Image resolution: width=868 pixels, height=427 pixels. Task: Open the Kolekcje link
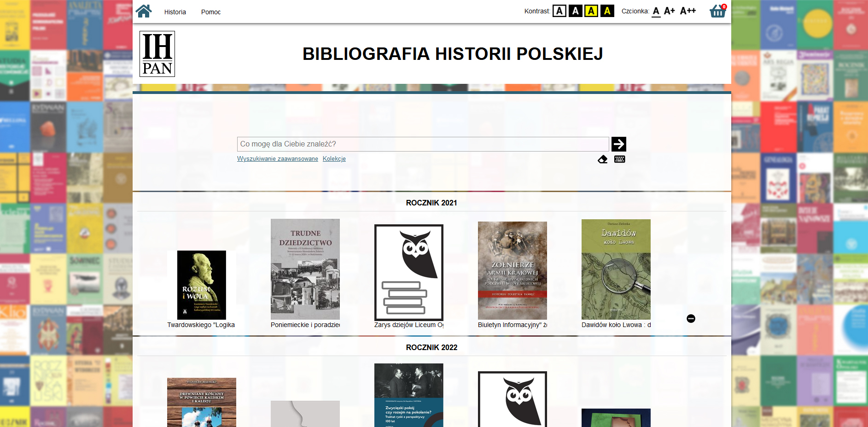coord(334,158)
